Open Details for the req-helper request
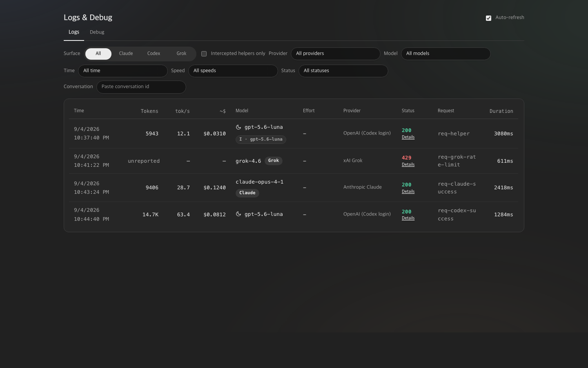This screenshot has height=368, width=588. (408, 137)
